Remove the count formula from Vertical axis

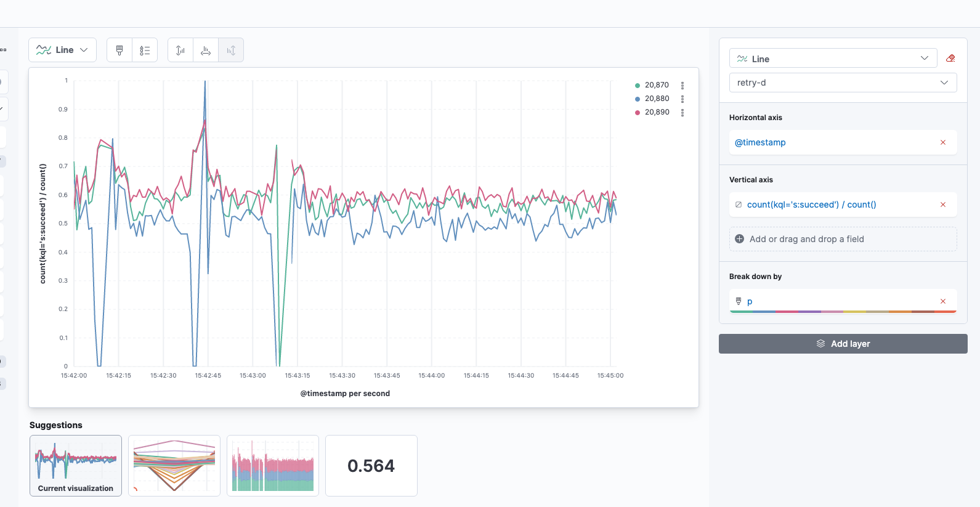(942, 205)
